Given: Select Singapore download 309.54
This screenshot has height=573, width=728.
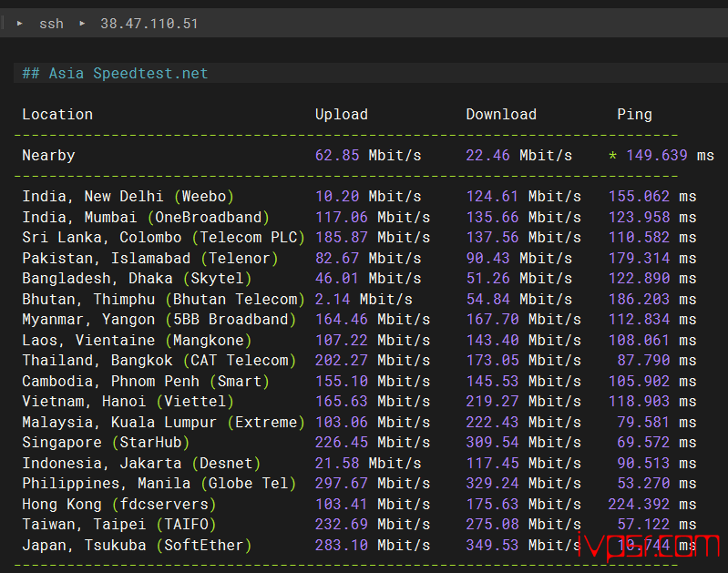Looking at the screenshot, I should pyautogui.click(x=492, y=443).
